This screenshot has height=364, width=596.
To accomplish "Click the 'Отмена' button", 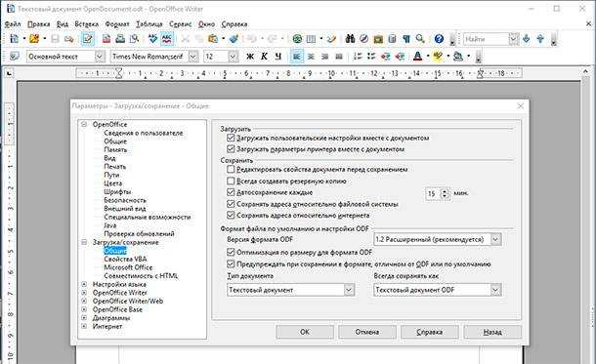I will pyautogui.click(x=367, y=332).
